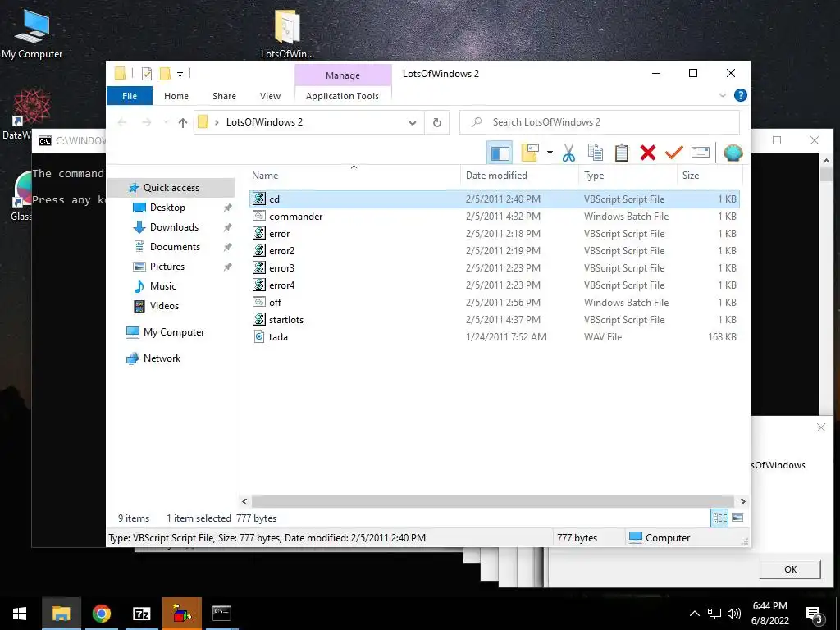Click the 7-Zip taskbar icon

[x=141, y=614]
